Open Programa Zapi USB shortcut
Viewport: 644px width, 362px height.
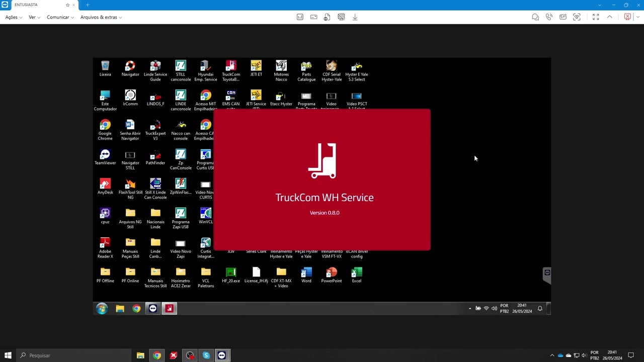[181, 218]
